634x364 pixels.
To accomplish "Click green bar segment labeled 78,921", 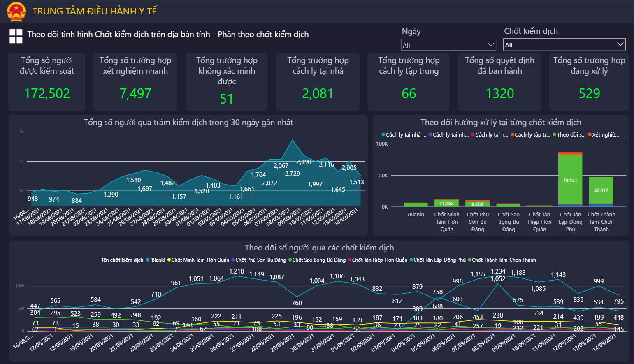I will [x=570, y=179].
